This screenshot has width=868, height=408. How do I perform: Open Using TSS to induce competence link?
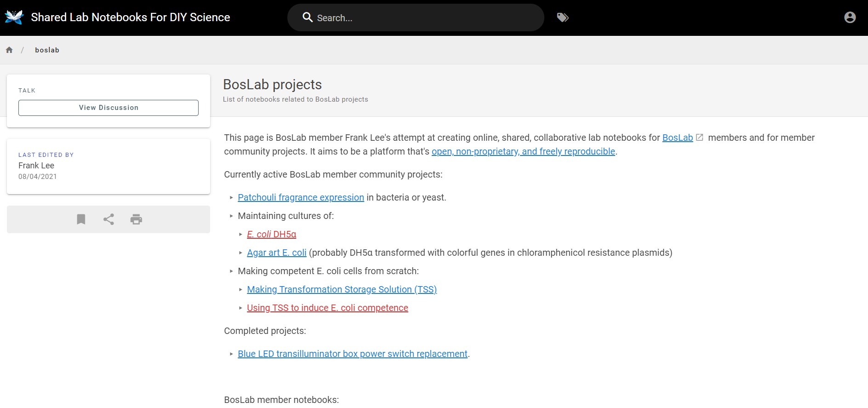point(327,308)
